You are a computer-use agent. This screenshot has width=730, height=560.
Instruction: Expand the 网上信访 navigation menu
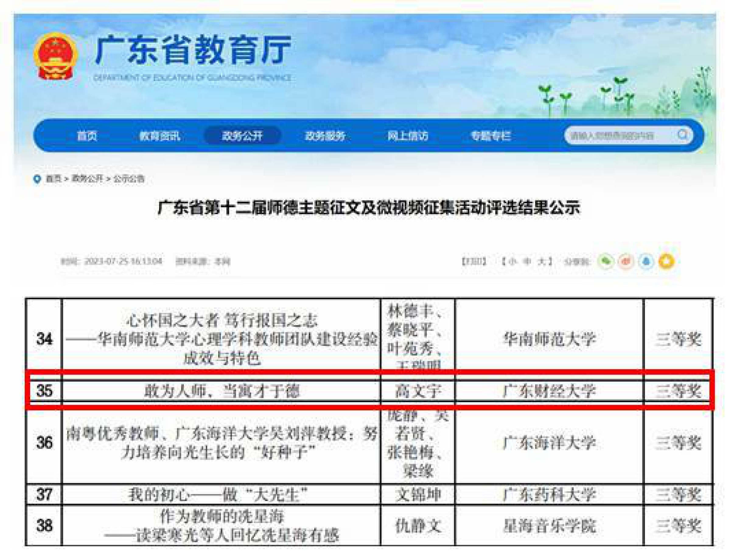pyautogui.click(x=407, y=136)
